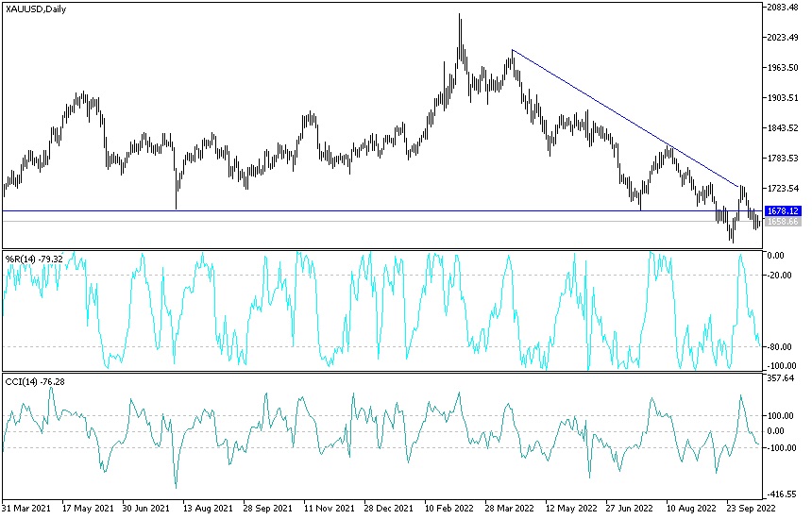Image resolution: width=812 pixels, height=519 pixels.
Task: Click the 12 May 2022 date label
Action: 570,508
